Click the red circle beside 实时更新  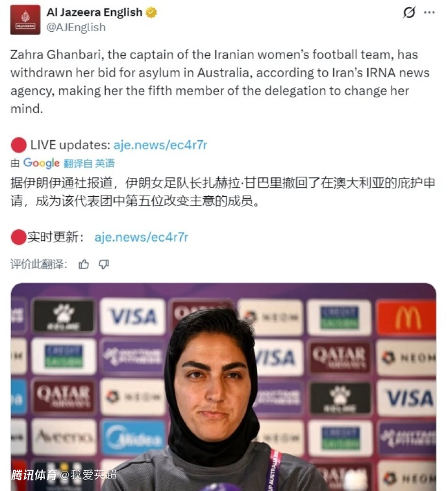point(18,237)
